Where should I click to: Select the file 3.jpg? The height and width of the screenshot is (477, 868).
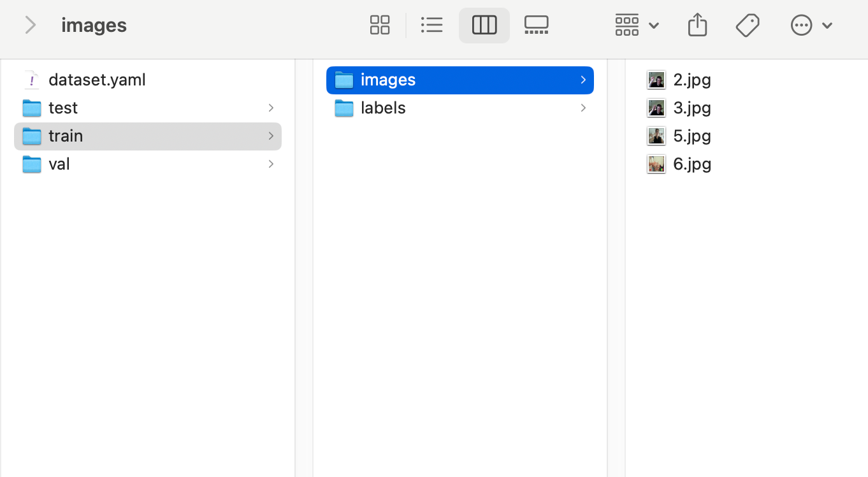(692, 108)
